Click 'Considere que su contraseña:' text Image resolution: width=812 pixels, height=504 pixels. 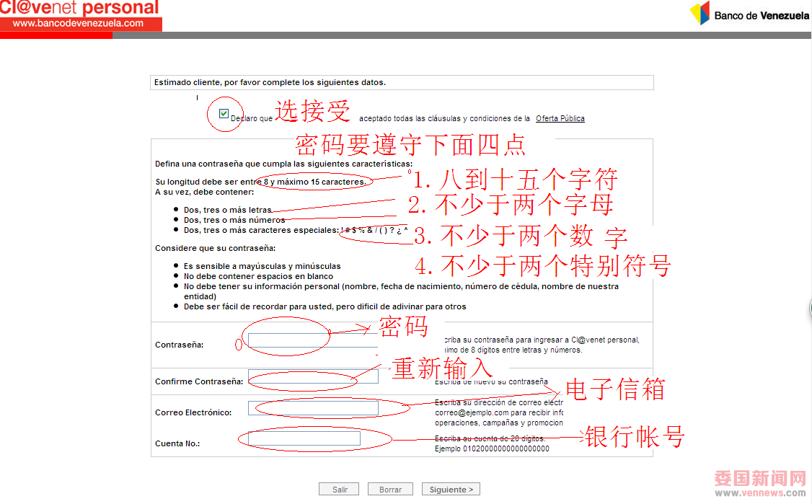click(215, 248)
